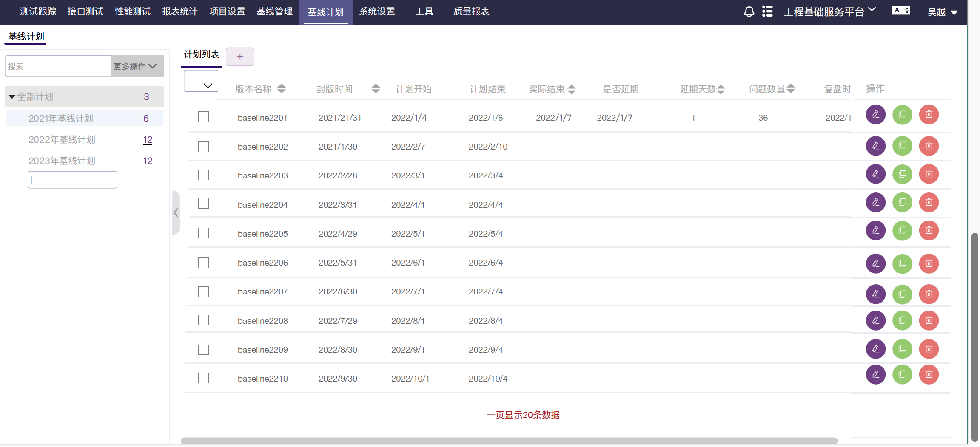Delete the baseline2202 plan
Screen dimensions: 980x447
tap(929, 146)
